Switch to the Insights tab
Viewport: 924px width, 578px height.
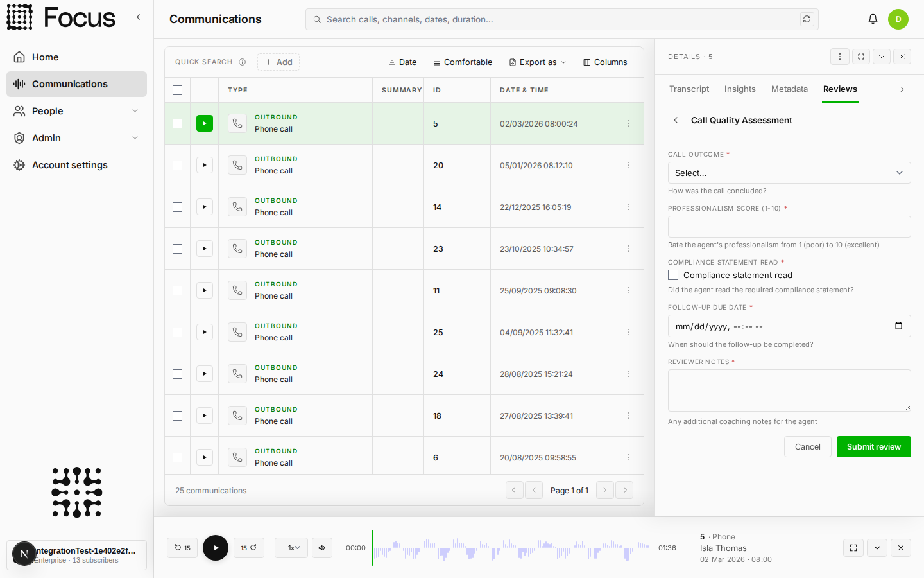[x=740, y=89]
